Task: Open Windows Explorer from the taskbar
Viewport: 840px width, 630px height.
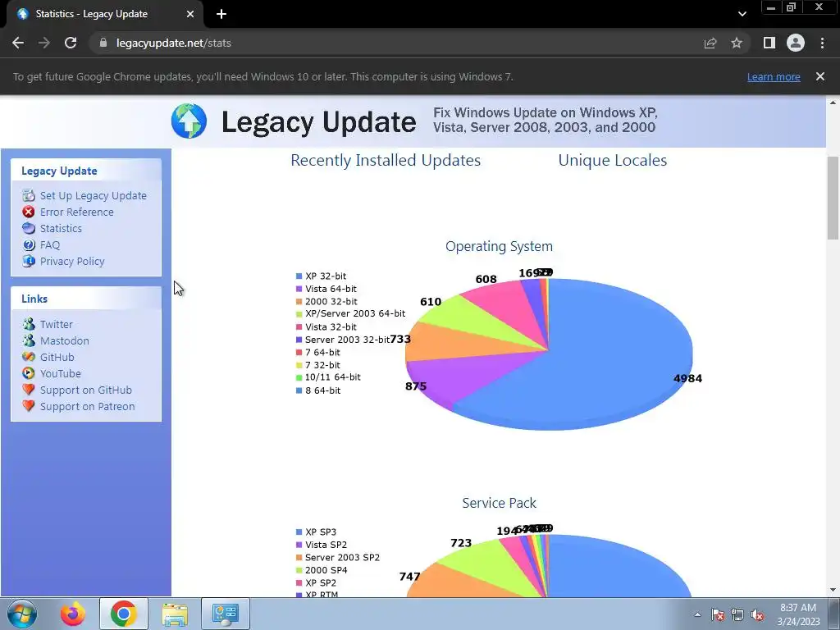Action: coord(175,614)
